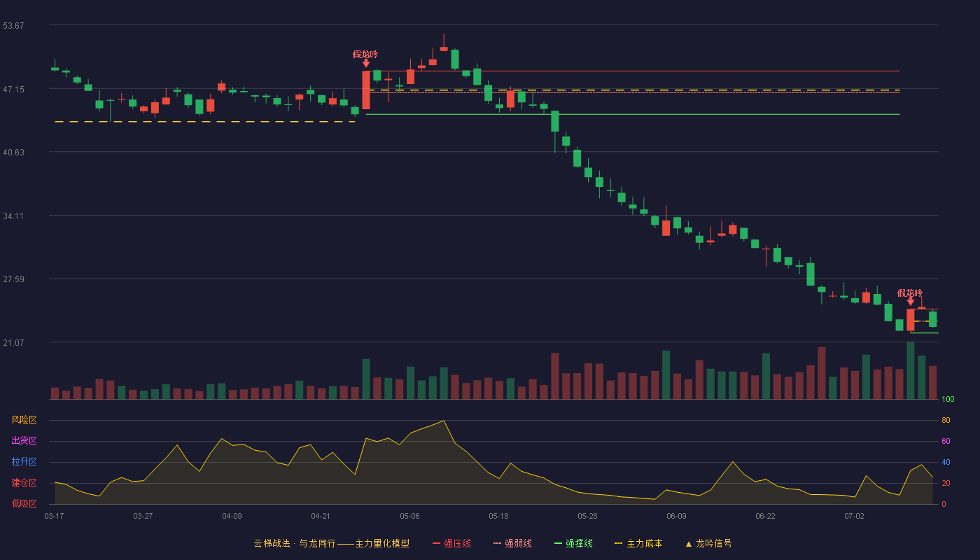Click the 出货区 zone label
980x560 pixels.
coord(24,441)
